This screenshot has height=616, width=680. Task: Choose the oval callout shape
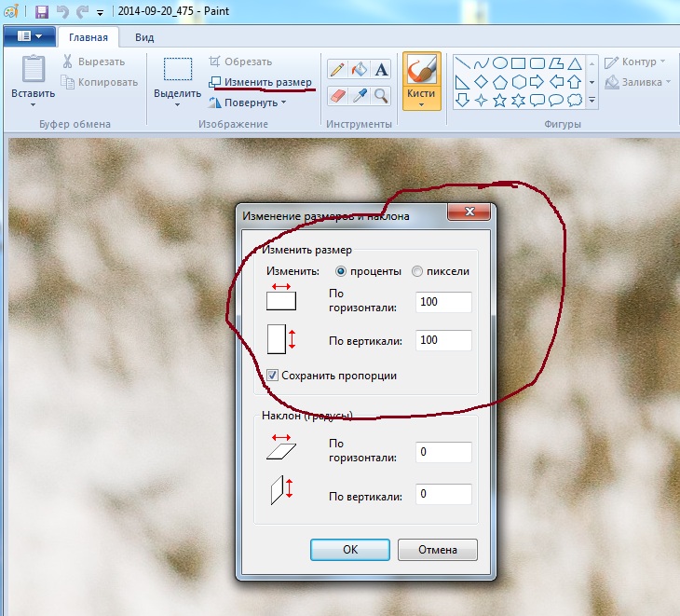(556, 101)
